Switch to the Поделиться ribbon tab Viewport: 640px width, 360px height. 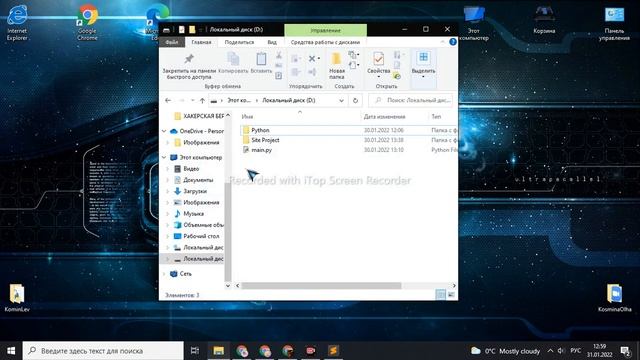(x=239, y=42)
